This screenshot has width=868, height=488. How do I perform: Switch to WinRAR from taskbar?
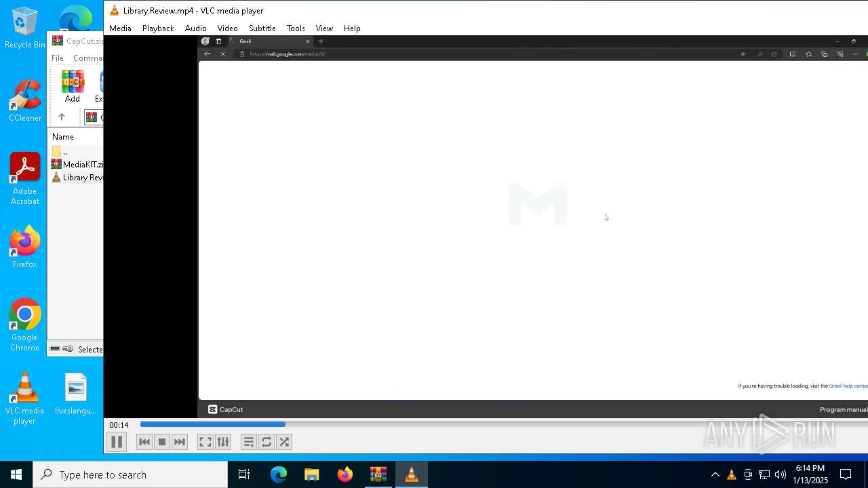[x=378, y=474]
